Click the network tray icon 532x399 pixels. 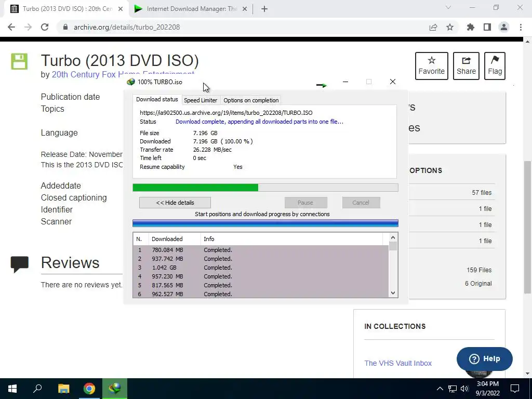coord(453,389)
